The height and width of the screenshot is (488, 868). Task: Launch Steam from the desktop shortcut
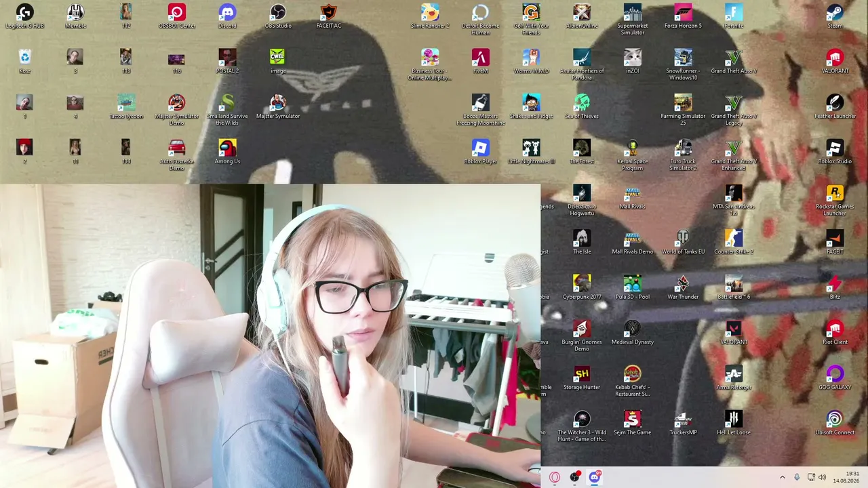tap(835, 16)
